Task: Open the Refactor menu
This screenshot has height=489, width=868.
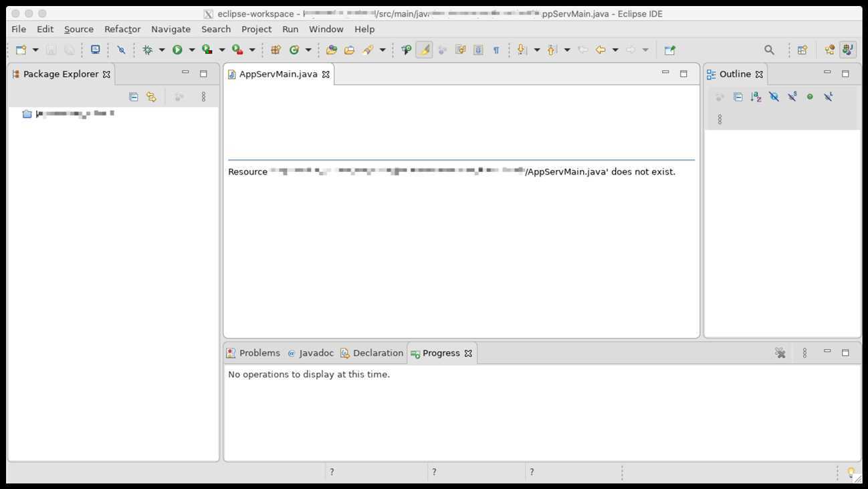Action: click(122, 29)
